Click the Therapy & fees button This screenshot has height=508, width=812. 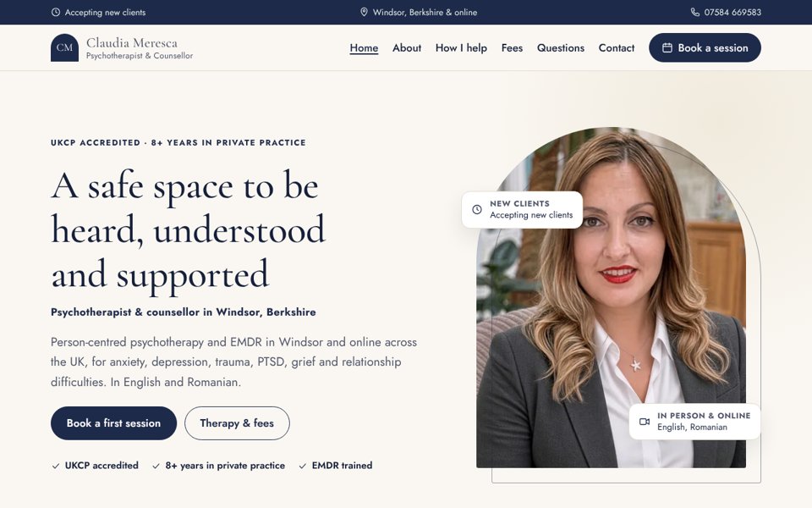point(237,423)
